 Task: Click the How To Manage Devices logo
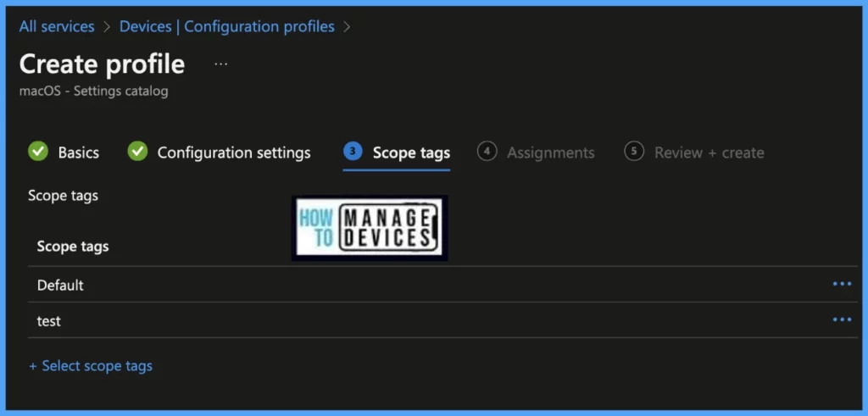(x=370, y=228)
